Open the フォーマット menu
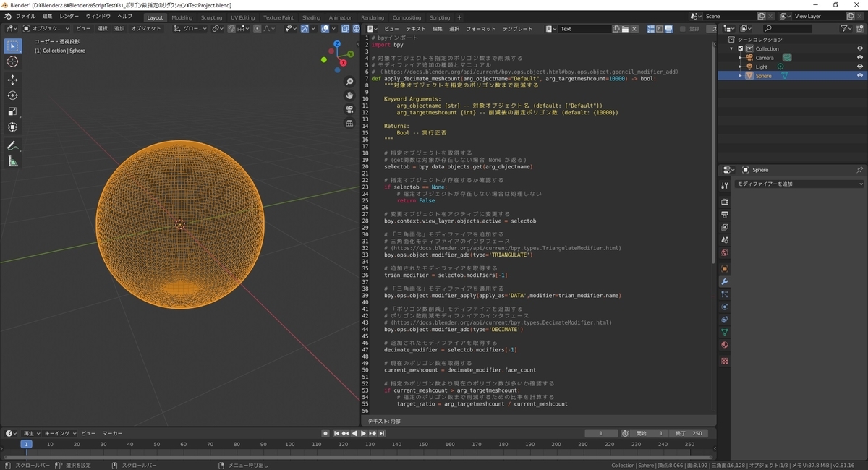Viewport: 868px width, 470px height. (481, 29)
